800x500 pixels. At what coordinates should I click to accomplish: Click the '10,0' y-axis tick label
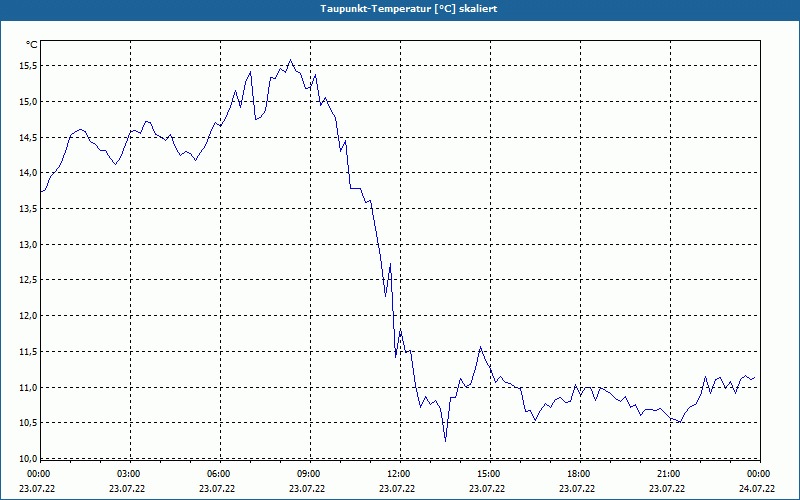(28, 458)
